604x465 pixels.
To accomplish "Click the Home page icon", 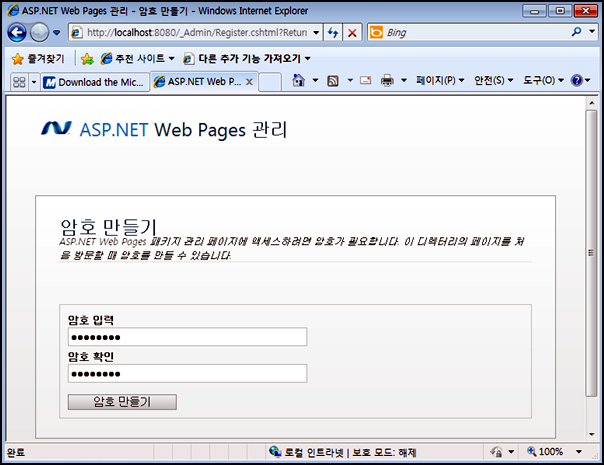I will point(299,81).
